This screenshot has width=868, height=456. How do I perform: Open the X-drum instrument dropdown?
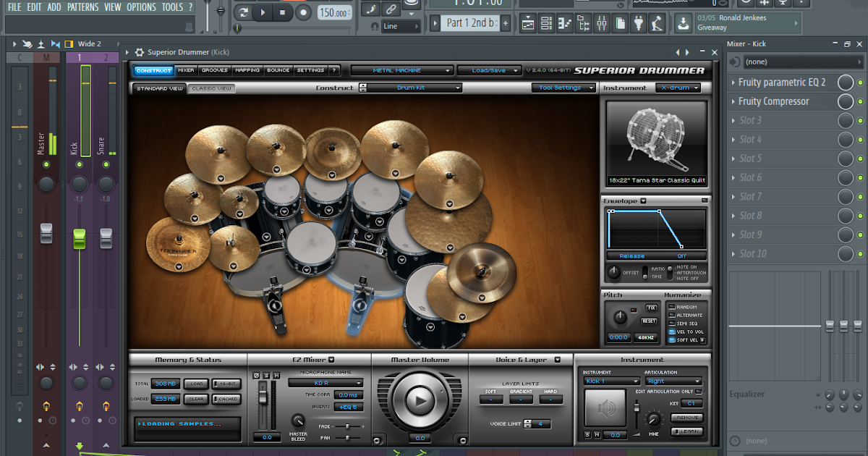point(678,88)
